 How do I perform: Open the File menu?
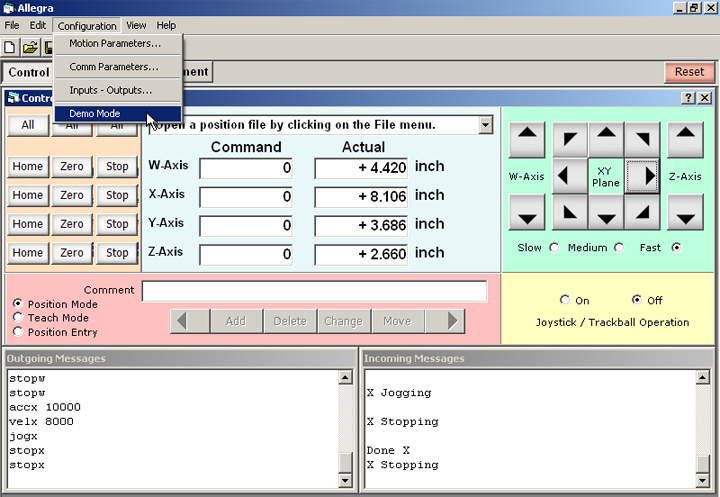click(x=12, y=25)
